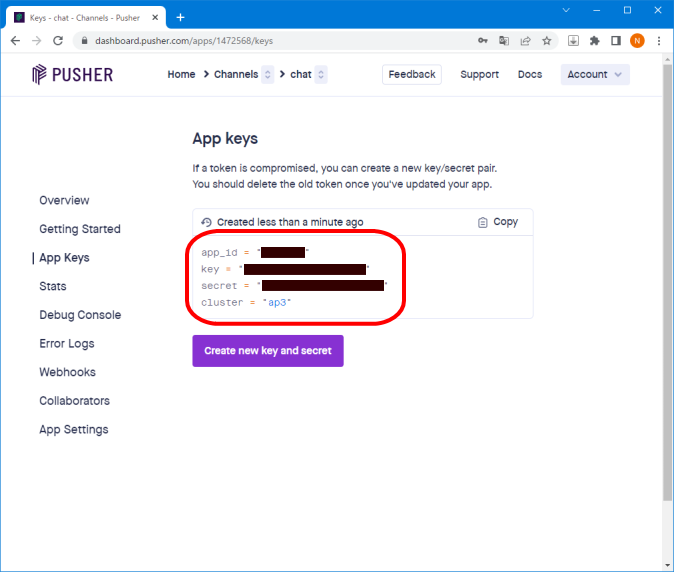674x572 pixels.
Task: Open the Chrome three-dot menu
Action: pos(659,41)
